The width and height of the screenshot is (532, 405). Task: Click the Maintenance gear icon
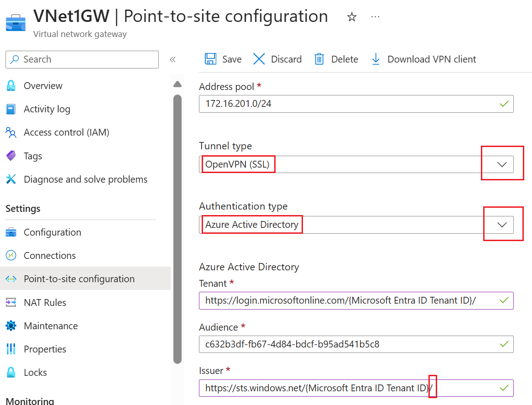[x=11, y=326]
